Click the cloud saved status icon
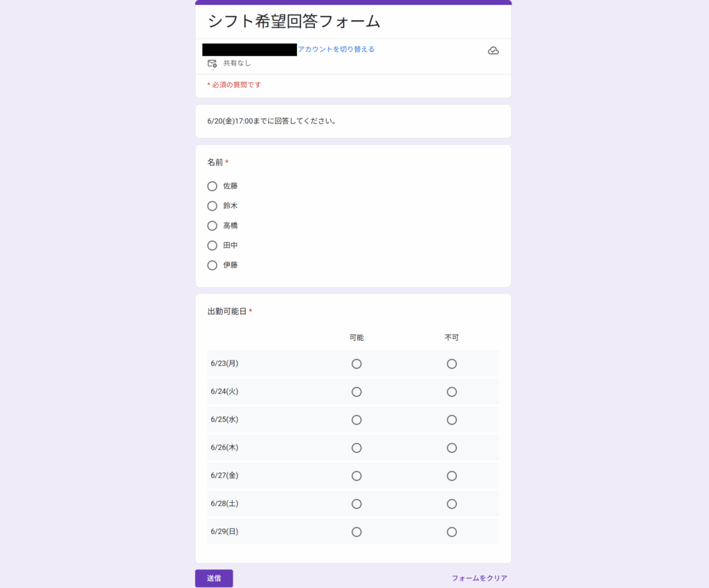709x588 pixels. point(493,51)
